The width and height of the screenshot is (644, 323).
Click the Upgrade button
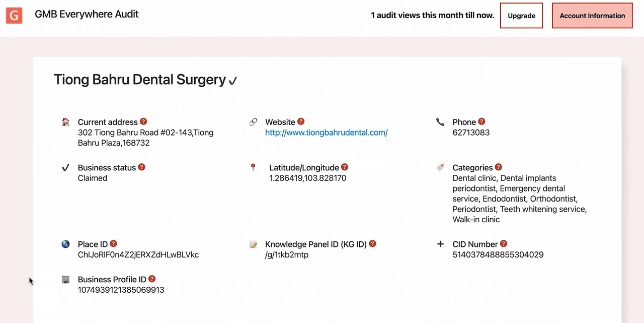521,16
